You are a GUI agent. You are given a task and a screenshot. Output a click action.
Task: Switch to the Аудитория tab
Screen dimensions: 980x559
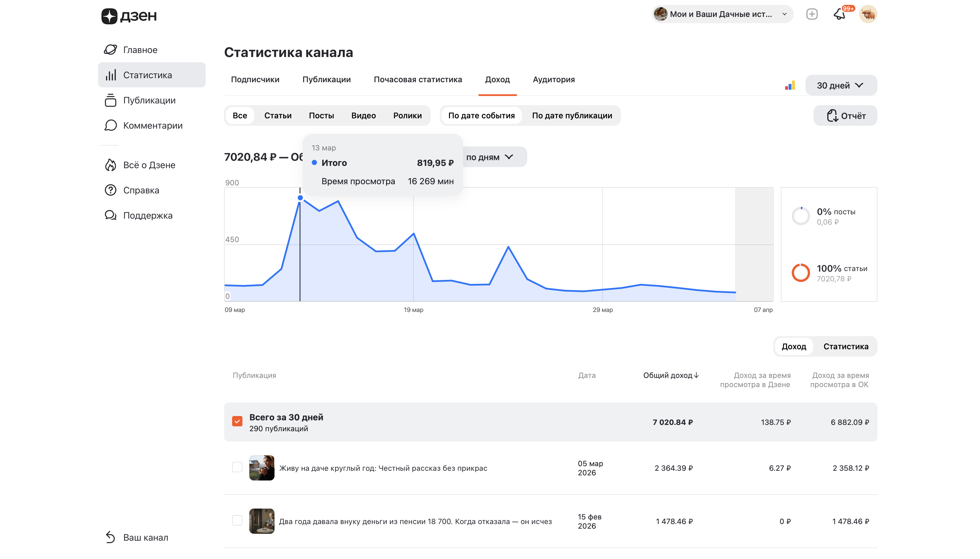(x=553, y=79)
